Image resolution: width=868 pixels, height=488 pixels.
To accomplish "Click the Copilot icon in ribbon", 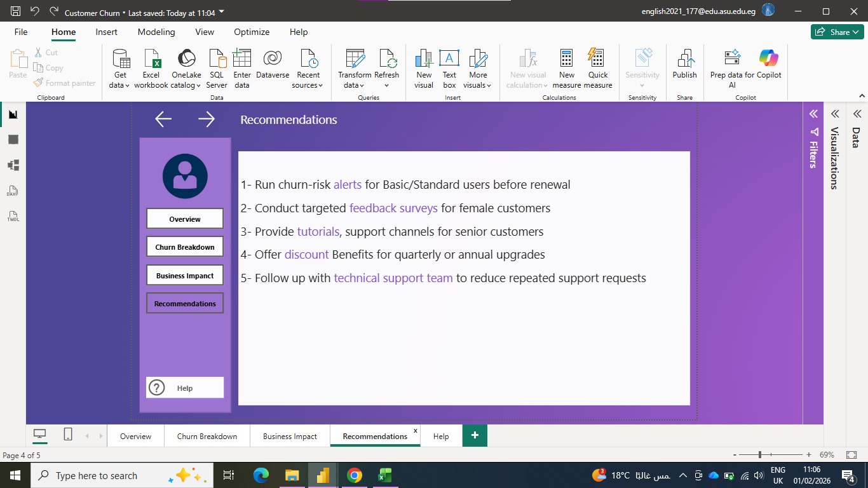I will (x=769, y=58).
